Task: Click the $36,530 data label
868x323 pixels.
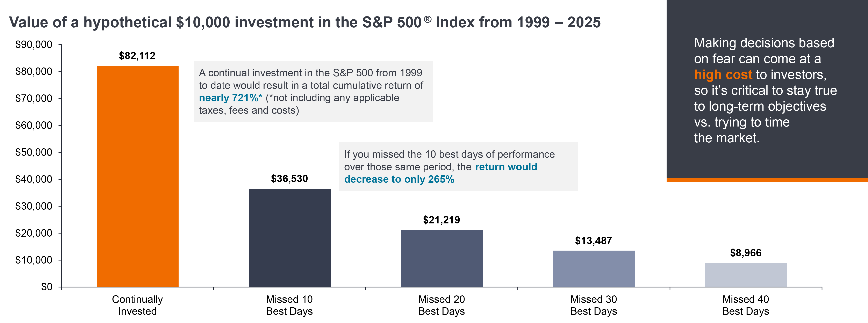Action: pyautogui.click(x=289, y=179)
